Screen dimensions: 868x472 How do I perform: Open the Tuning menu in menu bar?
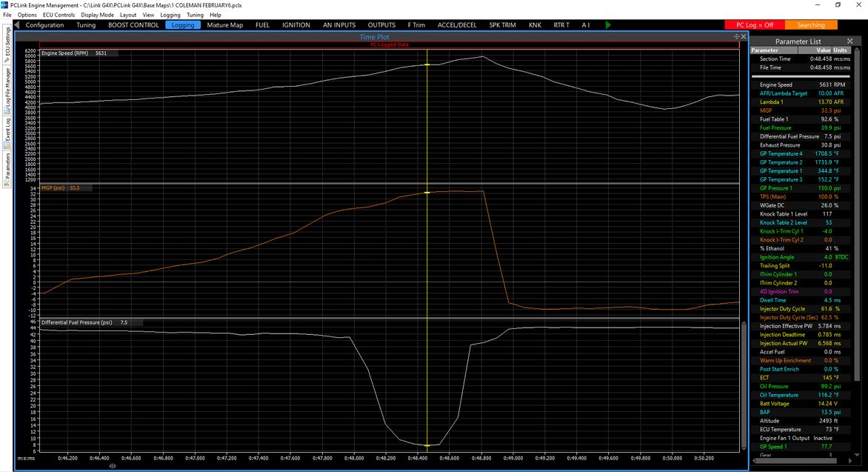coord(195,15)
